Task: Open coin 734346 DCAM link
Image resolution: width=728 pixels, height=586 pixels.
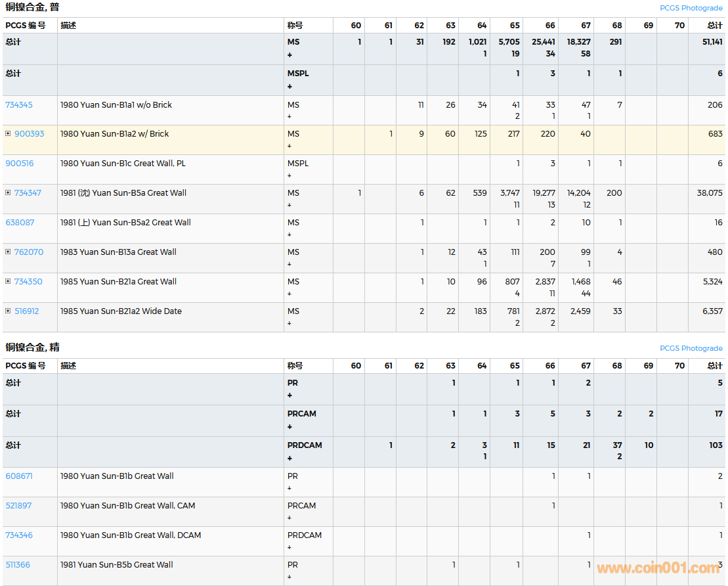Action: [19, 535]
